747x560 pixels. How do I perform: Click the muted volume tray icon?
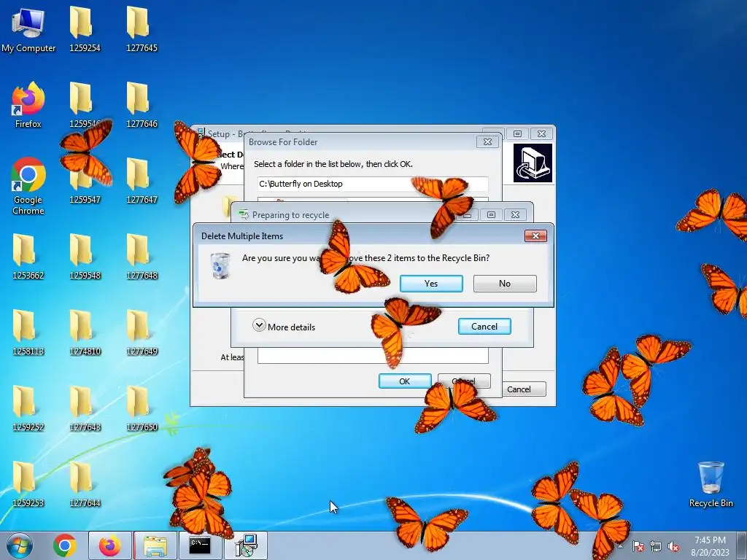tap(673, 546)
